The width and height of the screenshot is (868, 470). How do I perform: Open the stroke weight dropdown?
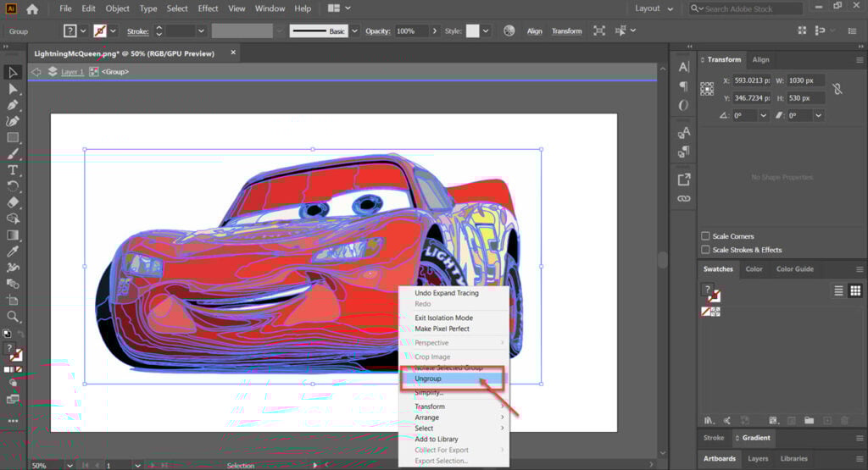(x=201, y=31)
